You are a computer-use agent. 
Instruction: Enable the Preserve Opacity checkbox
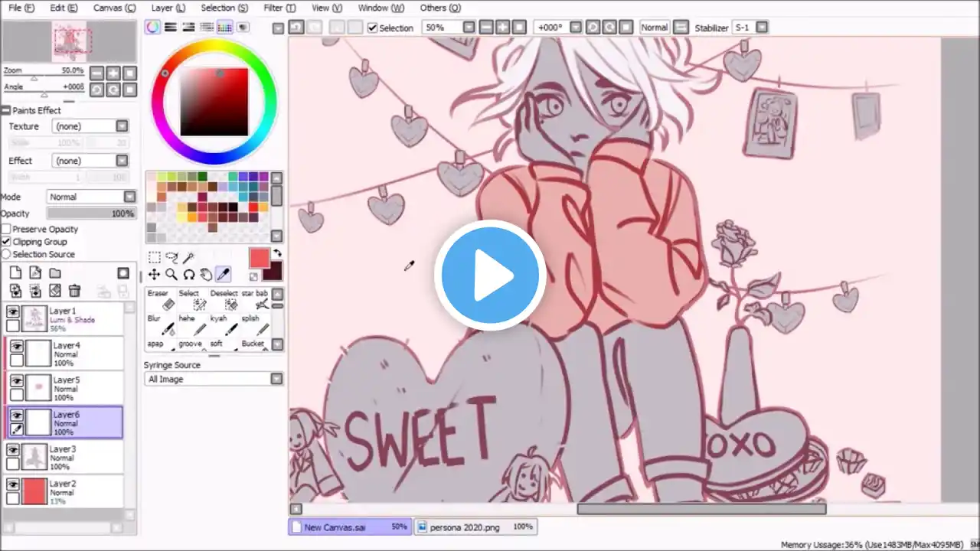[6, 230]
